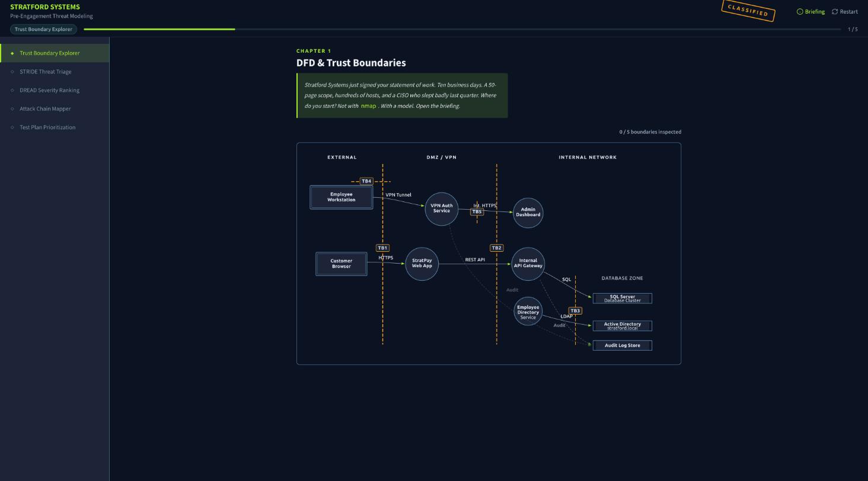Open STRIDE Threat Triage chapter

pos(55,72)
